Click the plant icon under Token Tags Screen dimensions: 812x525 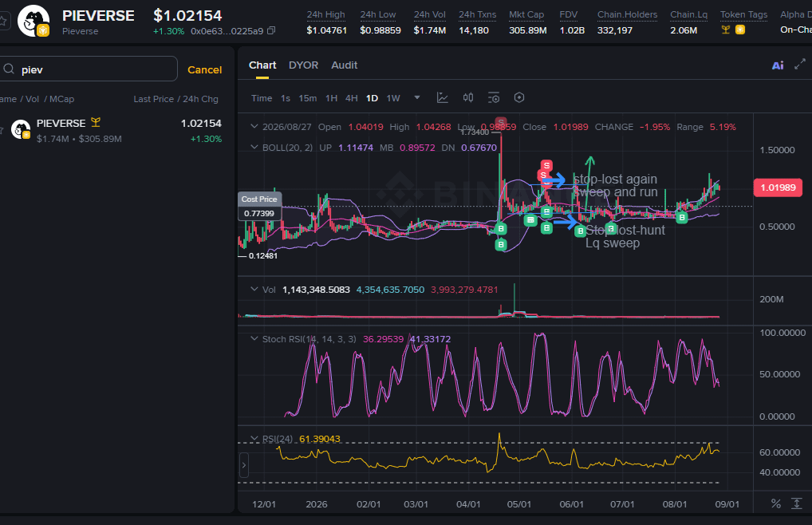click(x=726, y=30)
